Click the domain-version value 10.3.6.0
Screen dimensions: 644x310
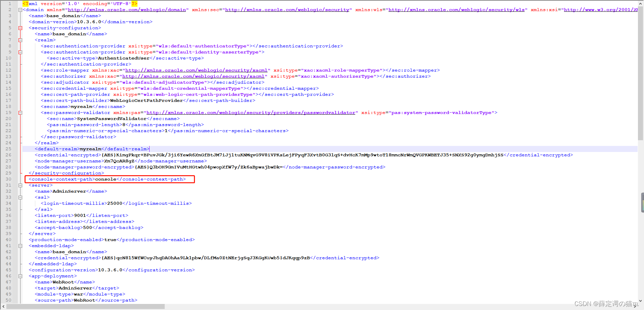[x=89, y=22]
